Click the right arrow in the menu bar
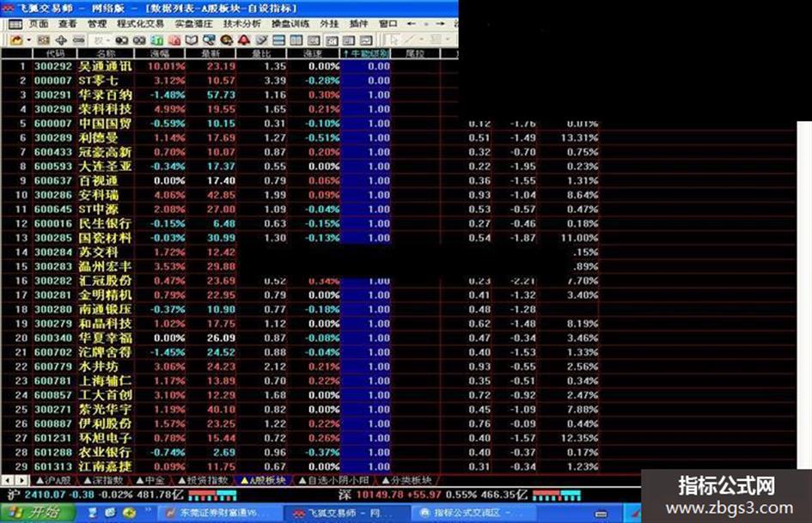The image size is (812, 523). click(x=440, y=24)
